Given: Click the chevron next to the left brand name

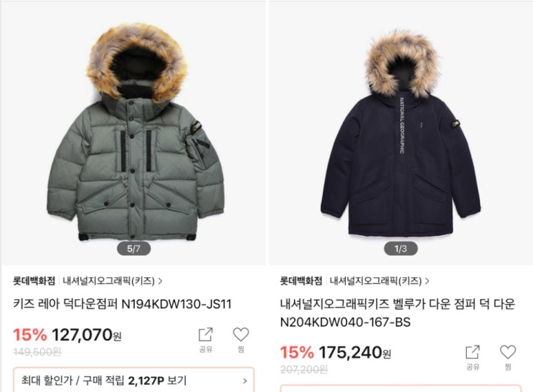Looking at the screenshot, I should point(160,281).
